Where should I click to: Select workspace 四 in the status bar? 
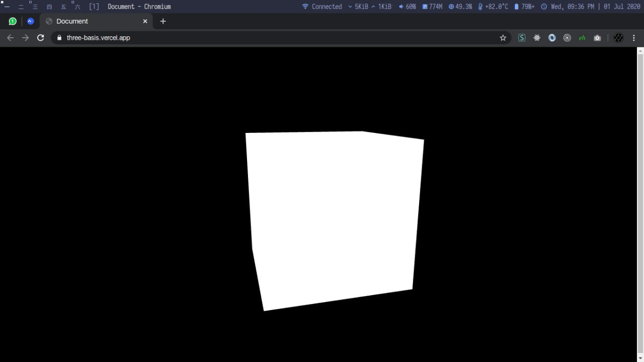click(49, 7)
